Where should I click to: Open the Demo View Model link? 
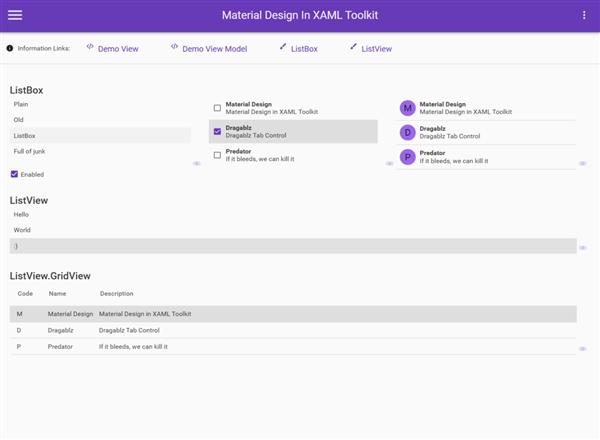(215, 49)
